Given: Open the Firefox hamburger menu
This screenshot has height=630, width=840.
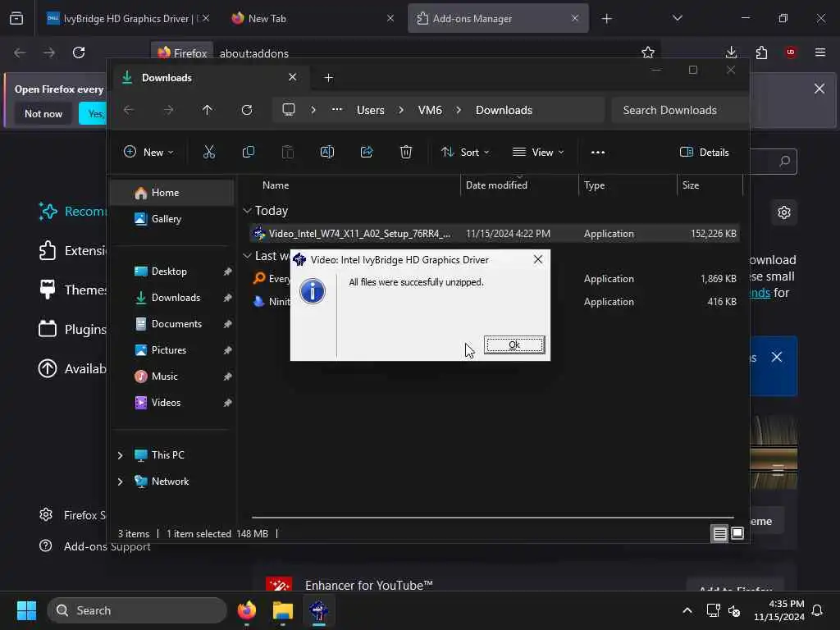Looking at the screenshot, I should pyautogui.click(x=819, y=52).
